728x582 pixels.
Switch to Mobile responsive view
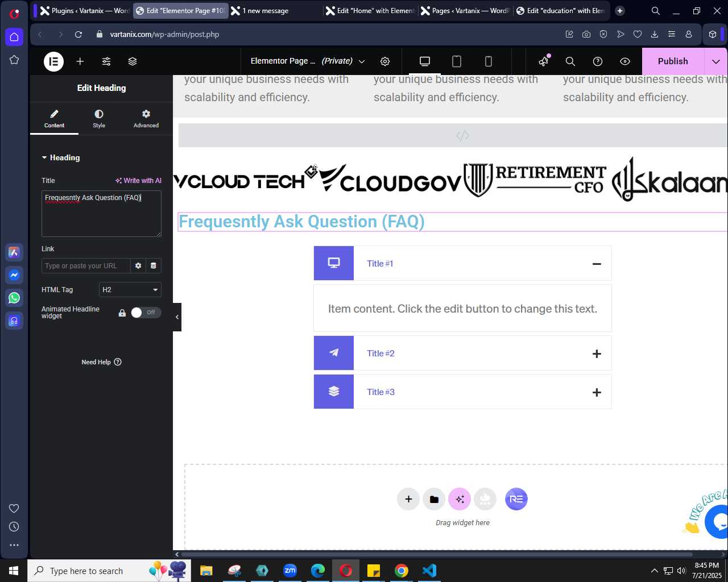click(x=489, y=61)
